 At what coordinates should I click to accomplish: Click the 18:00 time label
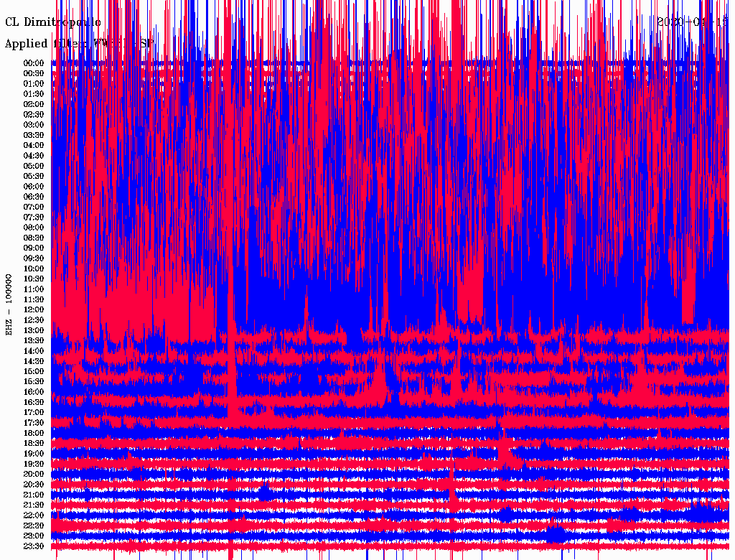(x=34, y=433)
